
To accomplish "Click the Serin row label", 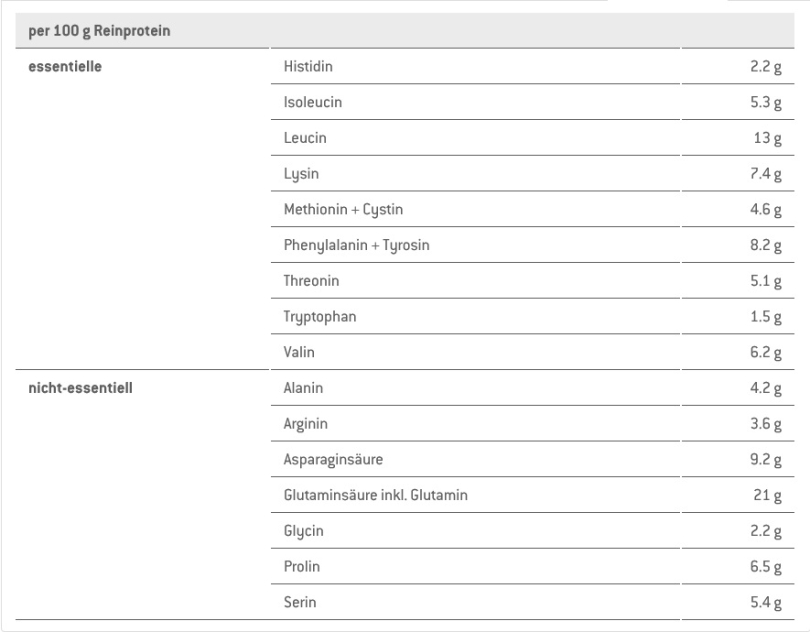I will [x=300, y=603].
